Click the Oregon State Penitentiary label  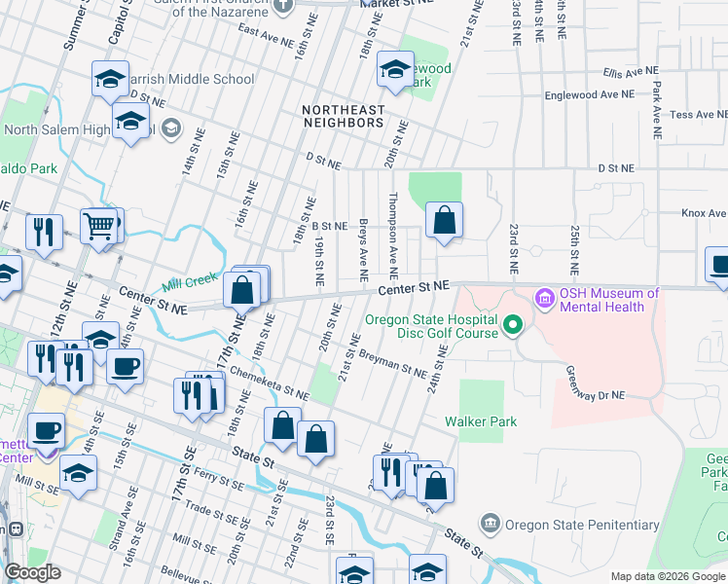coord(582,525)
